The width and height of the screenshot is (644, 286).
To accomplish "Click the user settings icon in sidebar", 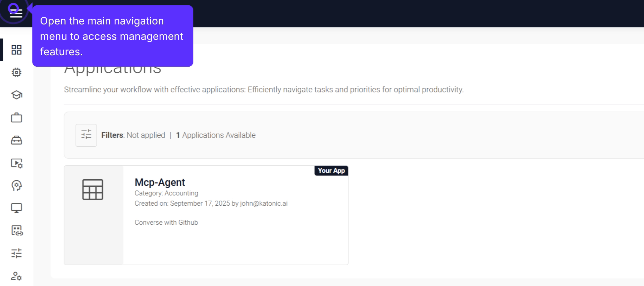I will 16,276.
